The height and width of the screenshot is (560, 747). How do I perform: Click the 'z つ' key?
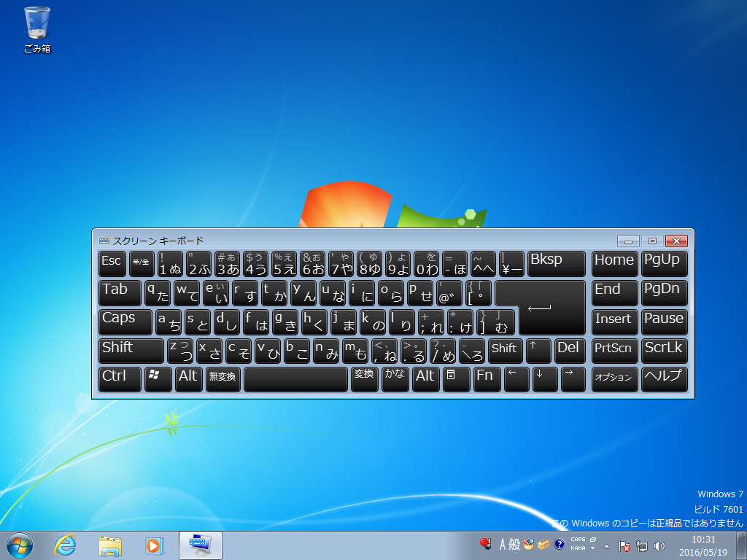pos(181,351)
